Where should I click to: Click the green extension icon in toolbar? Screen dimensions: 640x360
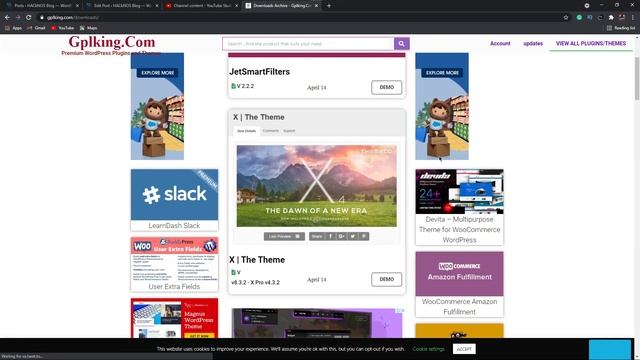(x=579, y=18)
